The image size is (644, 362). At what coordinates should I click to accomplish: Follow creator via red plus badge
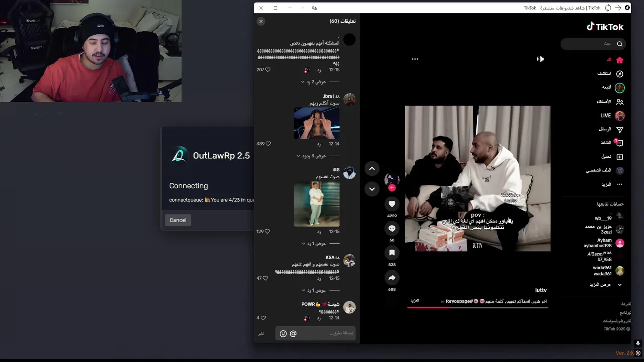pos(392,188)
